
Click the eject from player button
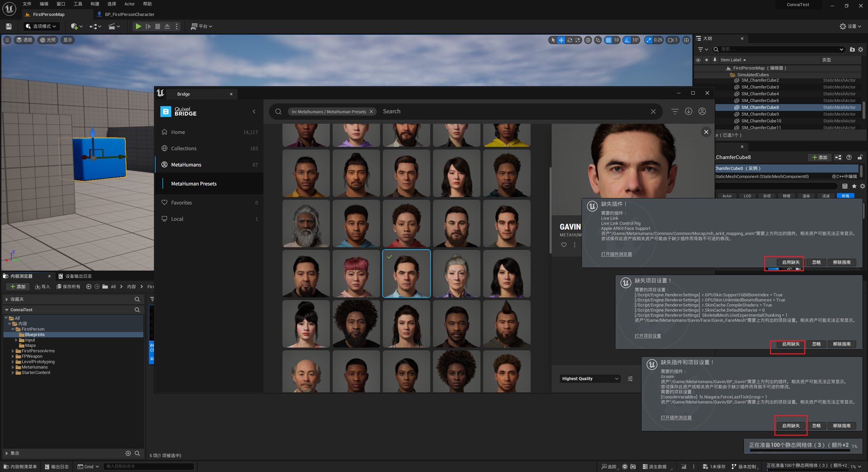(x=167, y=26)
